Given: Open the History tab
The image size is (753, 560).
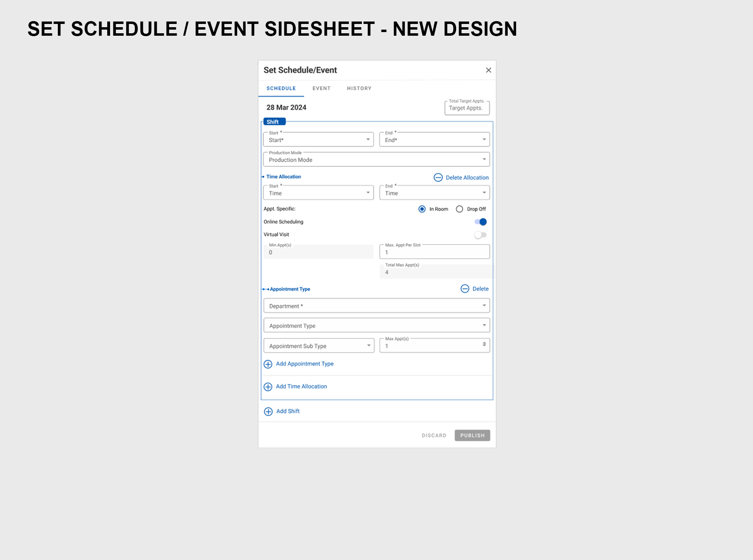Looking at the screenshot, I should coord(359,88).
